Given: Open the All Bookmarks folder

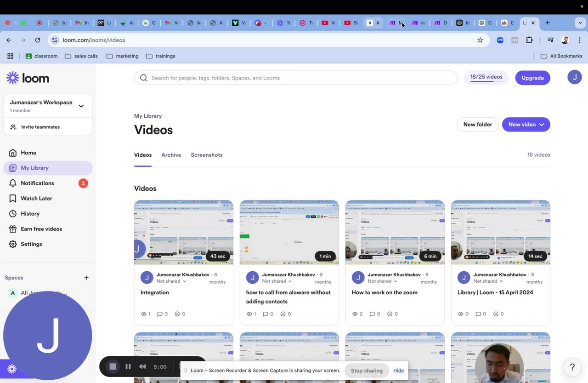Looking at the screenshot, I should [x=561, y=56].
